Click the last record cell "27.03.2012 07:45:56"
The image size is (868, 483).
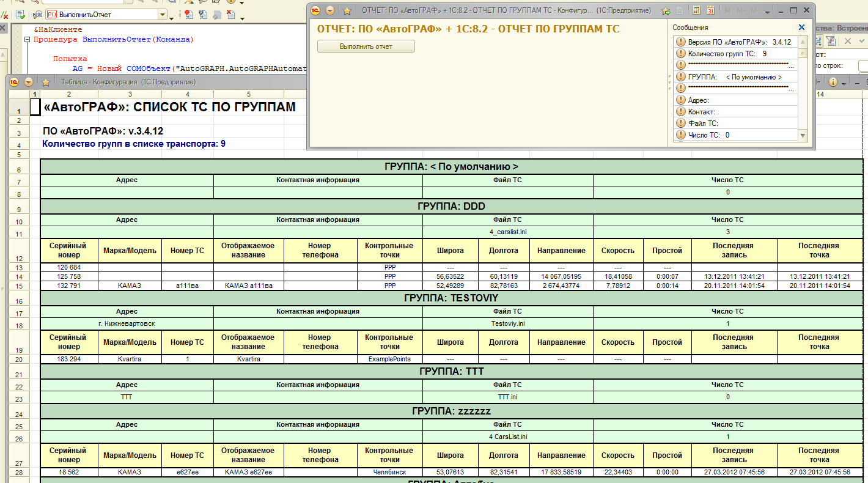[734, 472]
